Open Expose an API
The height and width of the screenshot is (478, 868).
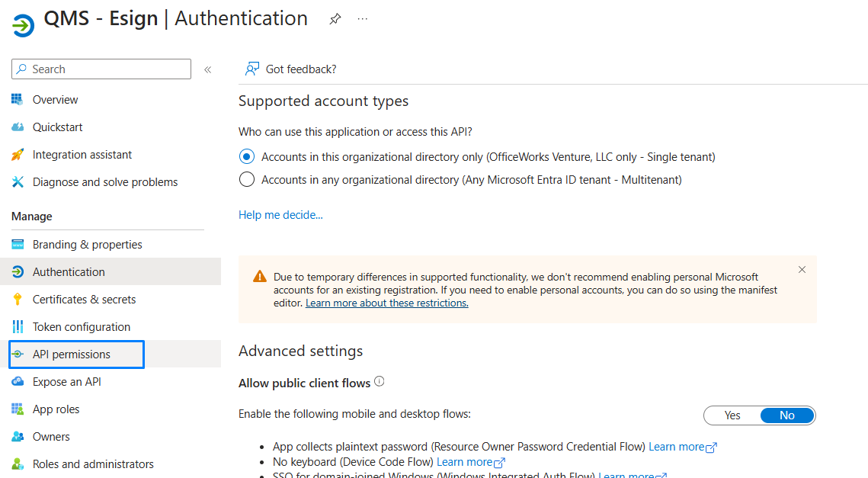[x=67, y=382]
